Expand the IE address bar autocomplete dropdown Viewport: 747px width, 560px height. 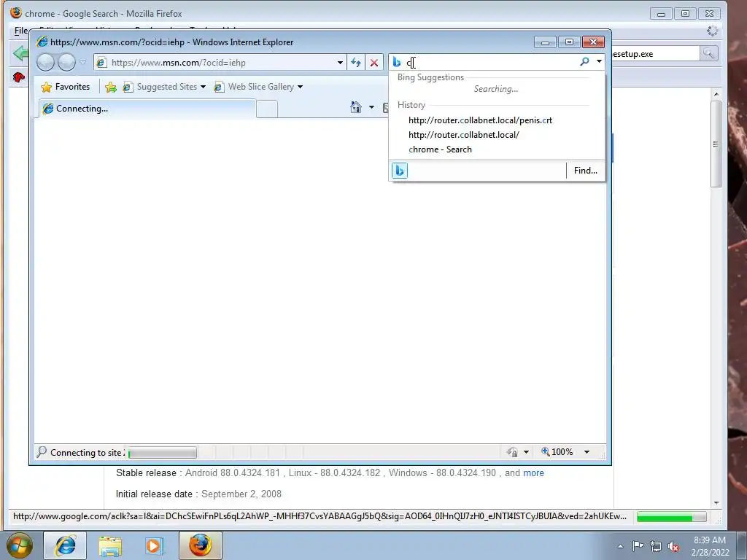click(x=340, y=63)
